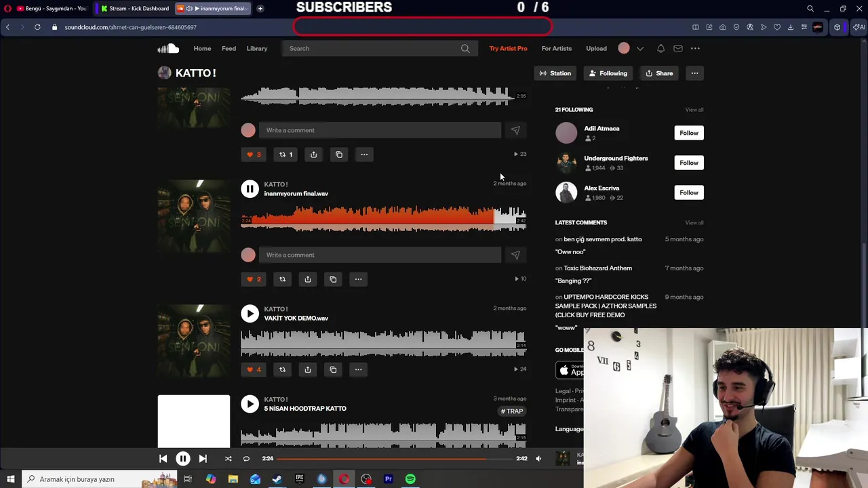
Task: Pause playback in bottom player bar
Action: pyautogui.click(x=182, y=459)
